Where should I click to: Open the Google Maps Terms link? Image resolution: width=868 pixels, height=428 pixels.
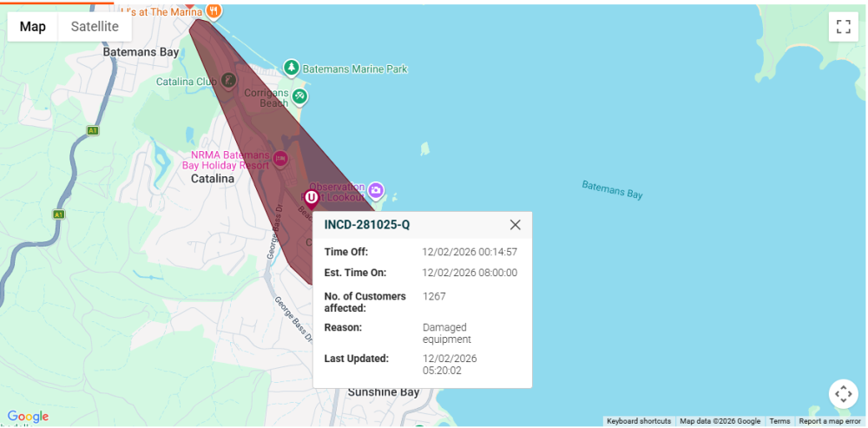point(779,421)
